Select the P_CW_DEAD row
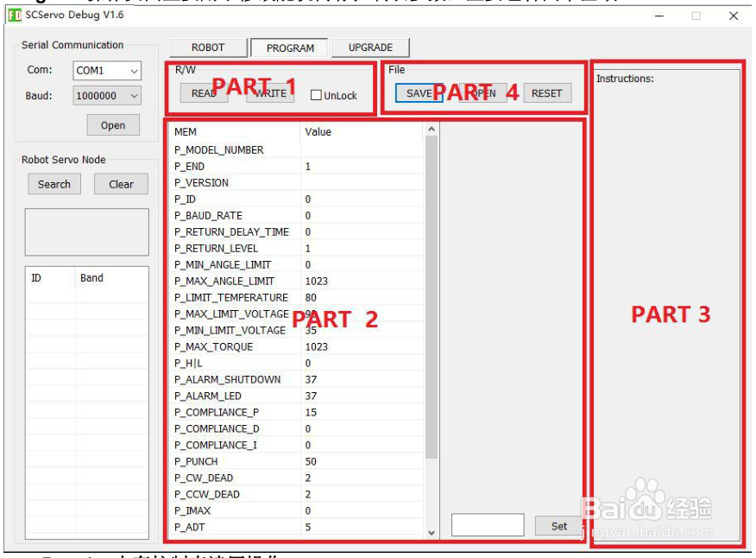Viewport: 756px width, 558px height. click(298, 479)
